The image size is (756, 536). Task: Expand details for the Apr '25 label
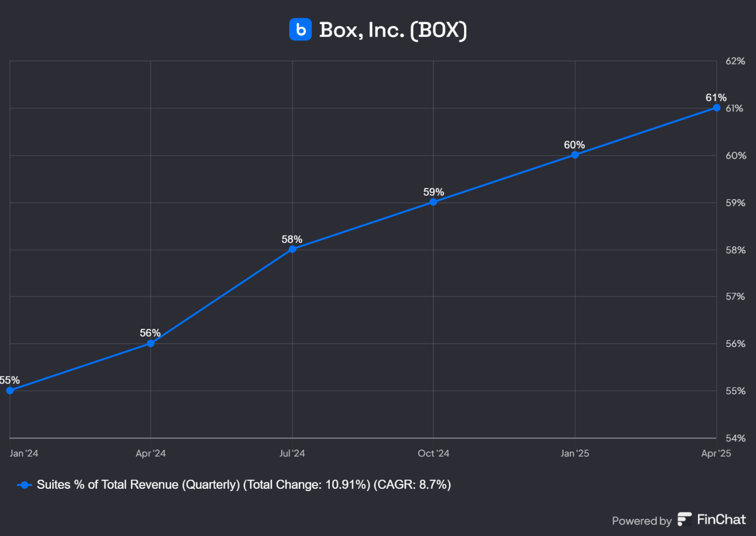tap(715, 453)
